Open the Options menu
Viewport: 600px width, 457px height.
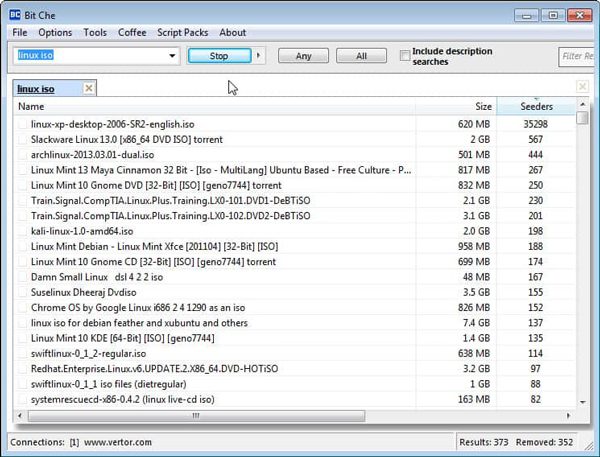(55, 33)
